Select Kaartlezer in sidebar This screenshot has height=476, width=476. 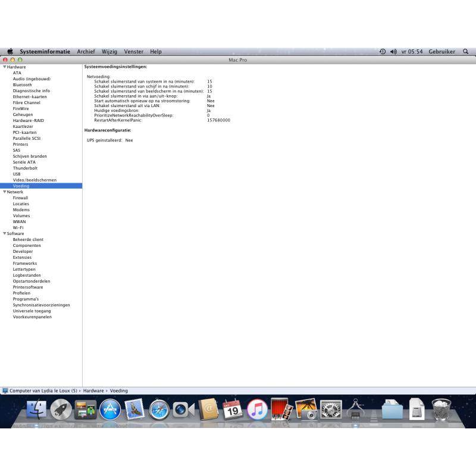[x=23, y=126]
